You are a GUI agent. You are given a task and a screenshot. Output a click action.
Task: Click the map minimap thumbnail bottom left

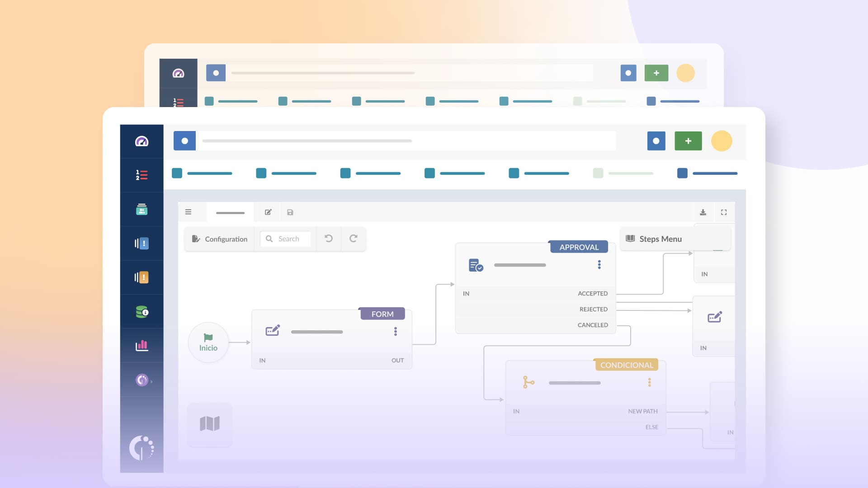pos(209,423)
